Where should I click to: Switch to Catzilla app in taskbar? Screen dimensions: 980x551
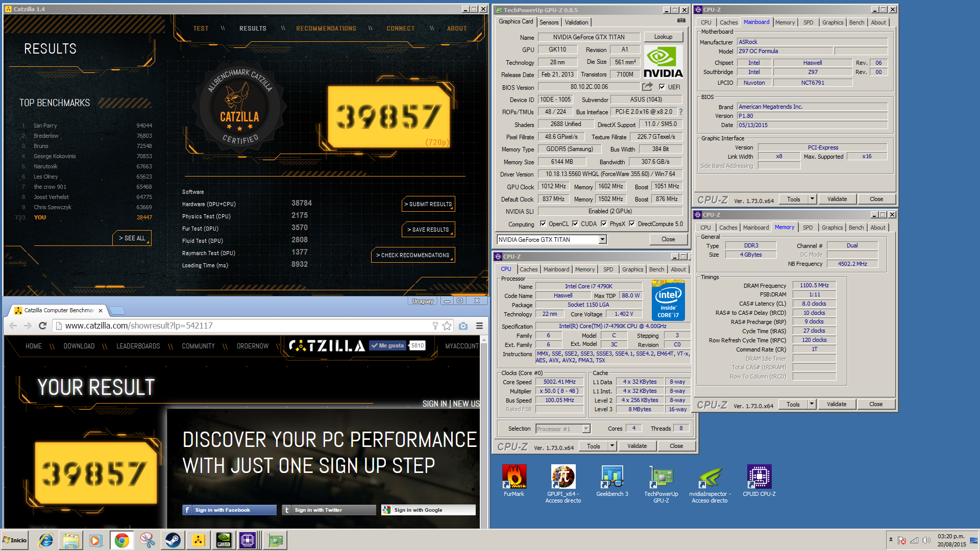(198, 540)
